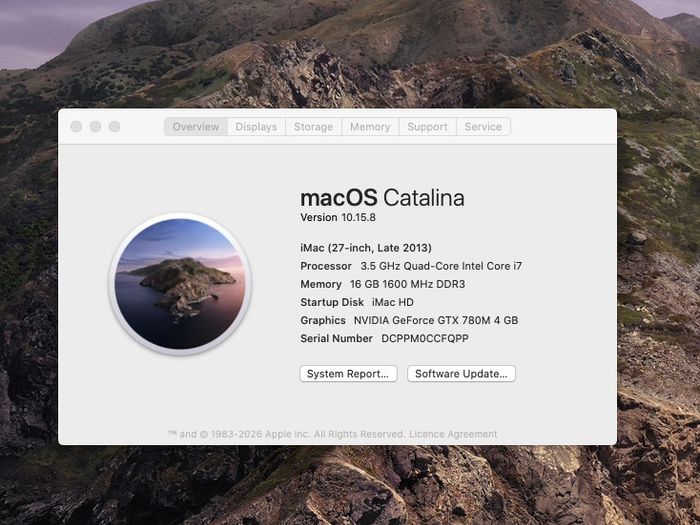Screen dimensions: 700x525
Task: Select the Memory tab
Action: [x=370, y=127]
